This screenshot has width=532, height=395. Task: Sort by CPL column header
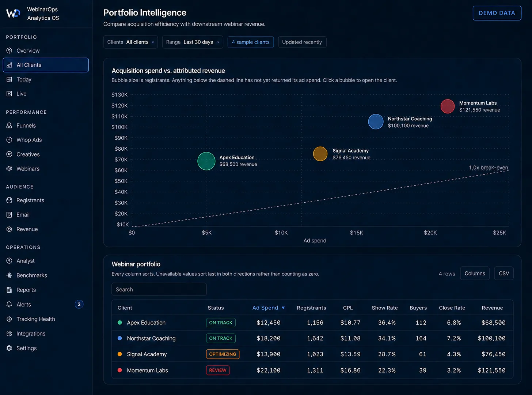(x=348, y=308)
